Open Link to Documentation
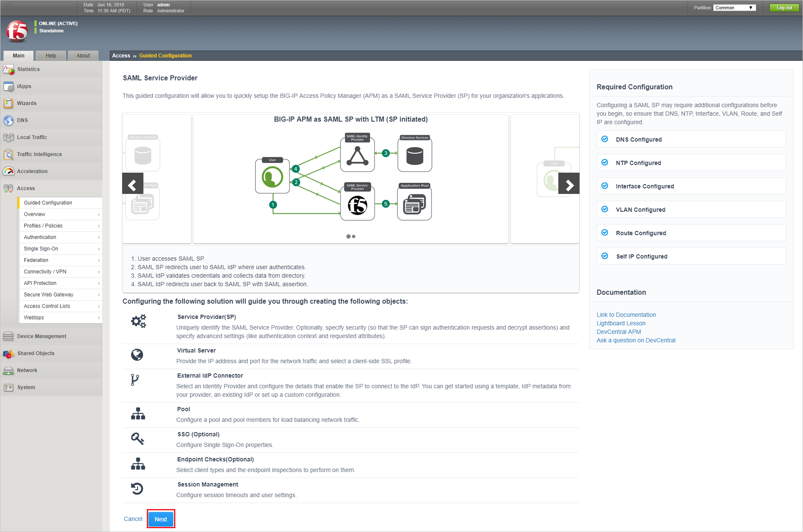The width and height of the screenshot is (803, 532). coord(626,315)
